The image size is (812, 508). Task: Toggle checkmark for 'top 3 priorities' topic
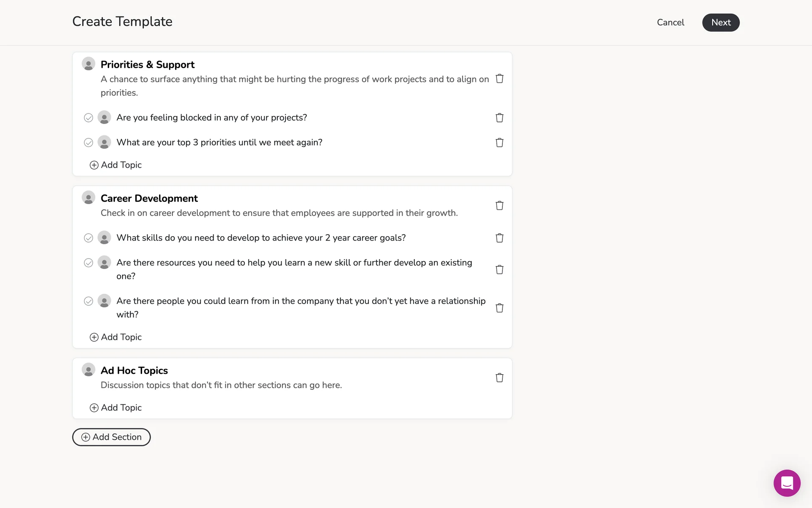pyautogui.click(x=88, y=143)
